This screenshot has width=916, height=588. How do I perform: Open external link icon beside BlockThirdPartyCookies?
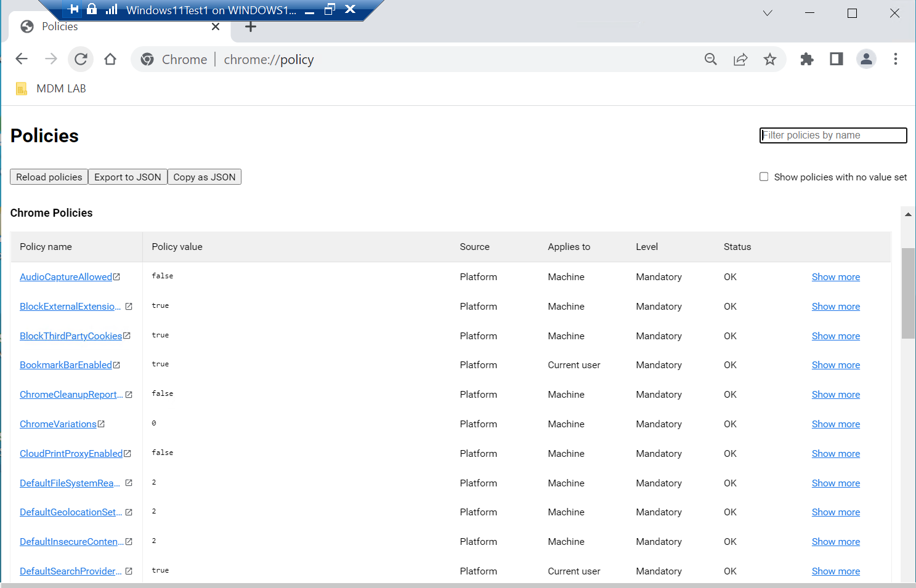point(127,336)
